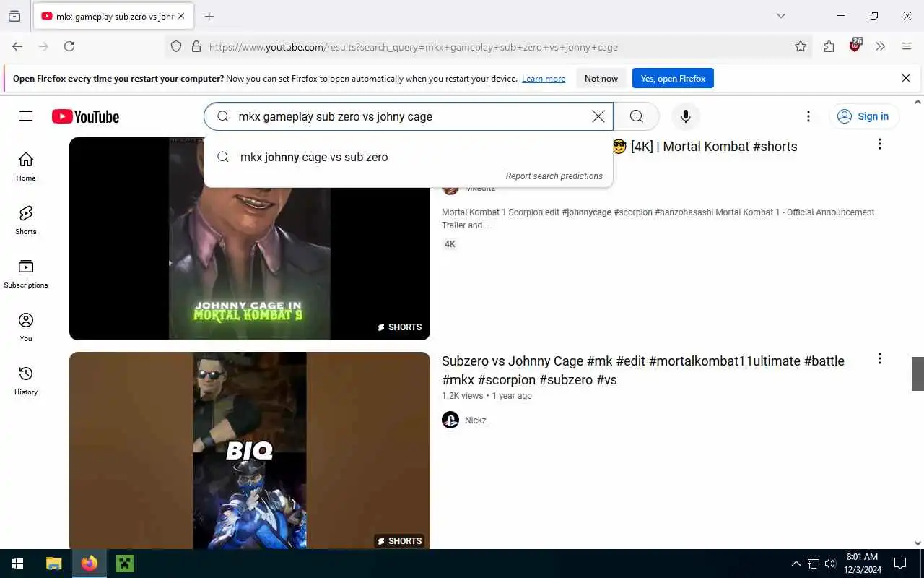Open Firefox View recent browsing icon
This screenshot has height=578, width=924.
click(x=14, y=16)
